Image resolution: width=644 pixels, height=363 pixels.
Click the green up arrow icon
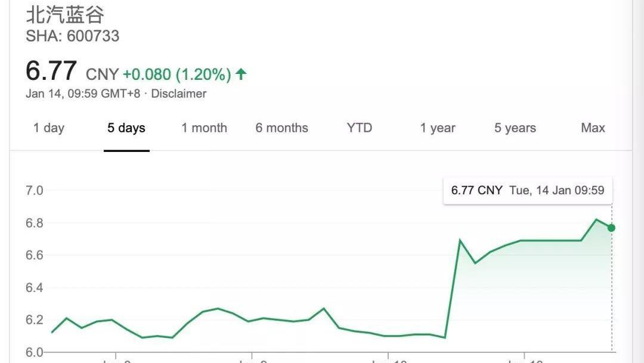(x=241, y=75)
